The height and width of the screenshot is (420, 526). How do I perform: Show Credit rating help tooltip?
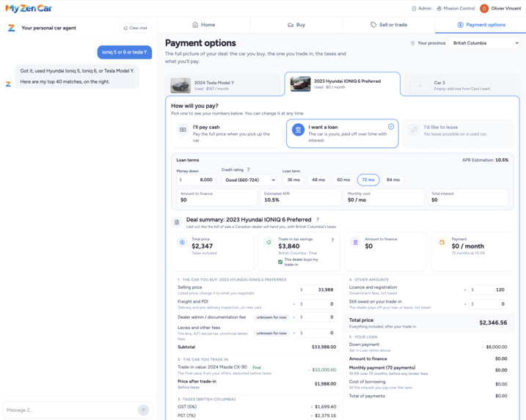(x=248, y=170)
